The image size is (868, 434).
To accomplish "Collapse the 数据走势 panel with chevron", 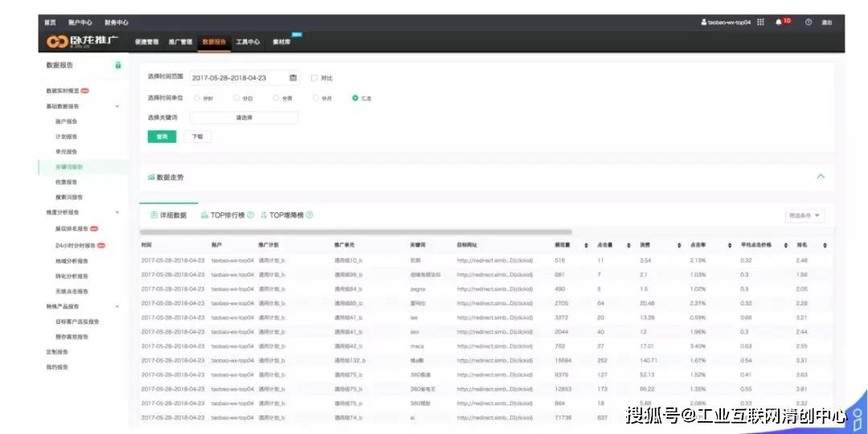I will point(821,177).
